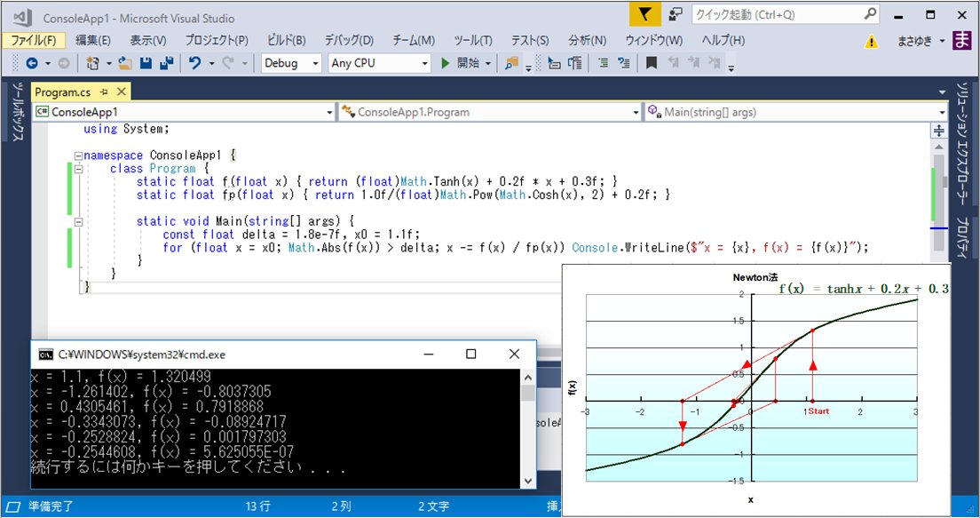Screen dimensions: 980x518
Task: Collapse the namespace ConsoleApp1 block
Action: tap(77, 155)
